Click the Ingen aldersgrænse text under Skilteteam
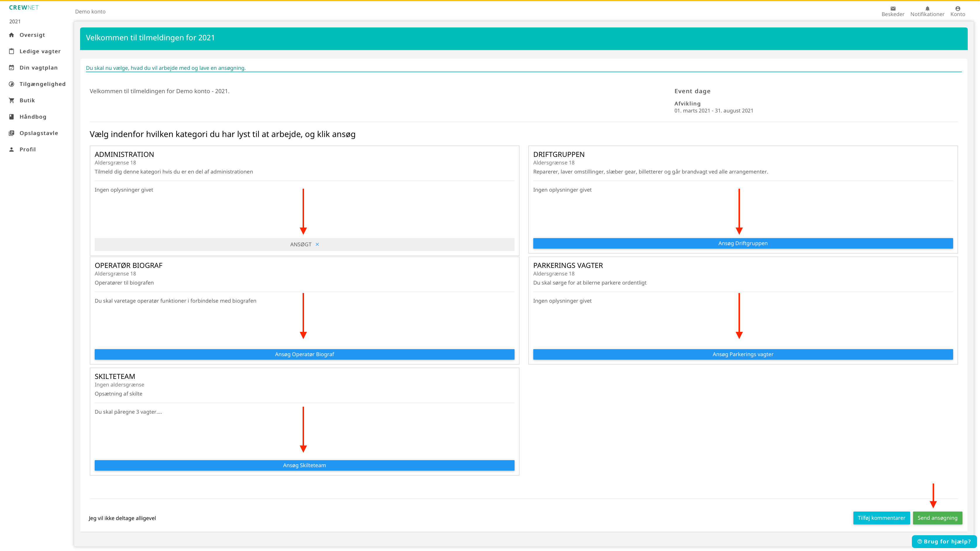The height and width of the screenshot is (551, 980). coord(119,385)
